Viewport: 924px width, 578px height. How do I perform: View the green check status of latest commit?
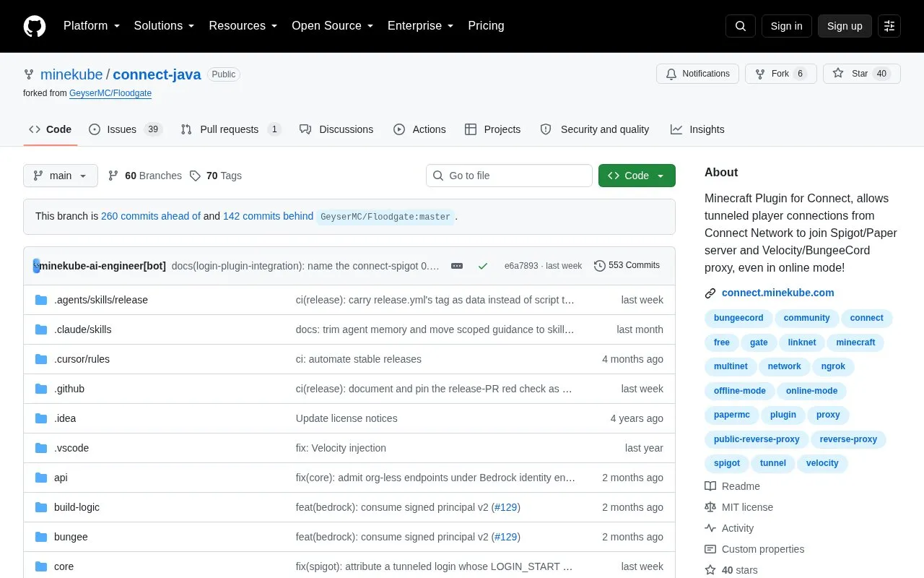(483, 266)
